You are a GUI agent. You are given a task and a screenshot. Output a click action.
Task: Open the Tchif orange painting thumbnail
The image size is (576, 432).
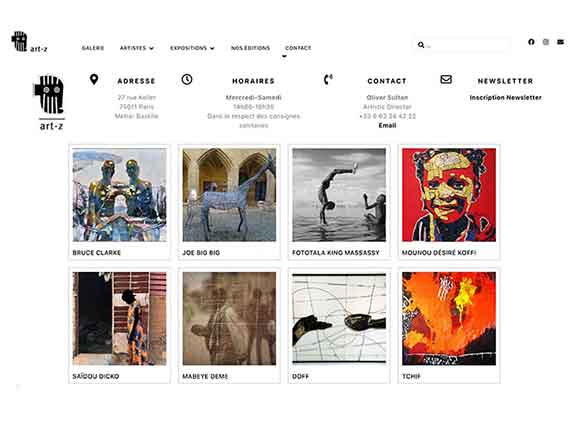point(449,318)
